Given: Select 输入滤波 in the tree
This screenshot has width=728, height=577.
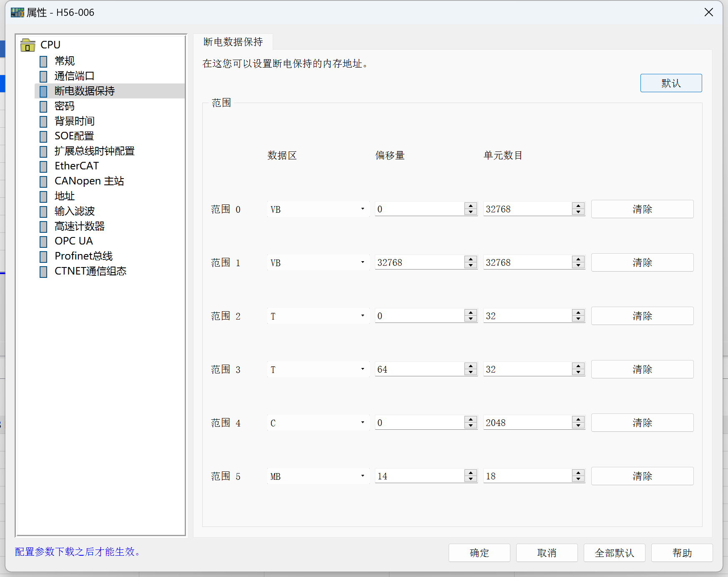Looking at the screenshot, I should tap(75, 211).
